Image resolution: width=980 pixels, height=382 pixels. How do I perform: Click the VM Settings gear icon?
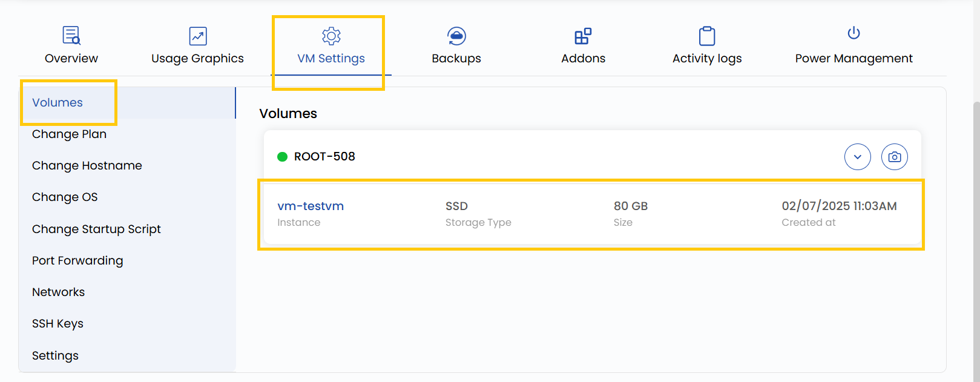coord(331,36)
